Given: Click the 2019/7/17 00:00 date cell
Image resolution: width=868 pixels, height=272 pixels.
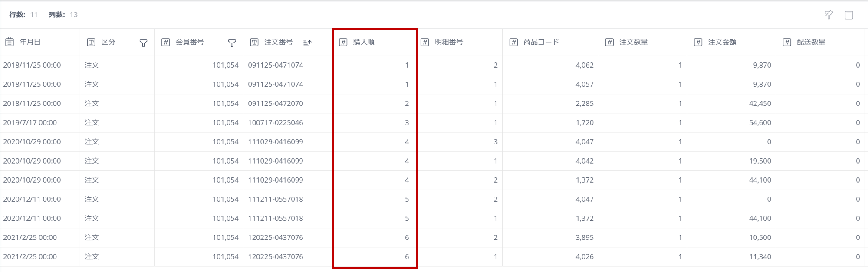Looking at the screenshot, I should coord(30,123).
